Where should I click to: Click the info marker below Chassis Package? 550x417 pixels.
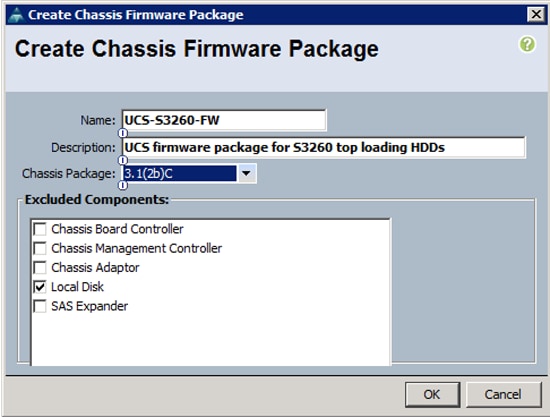pyautogui.click(x=123, y=185)
